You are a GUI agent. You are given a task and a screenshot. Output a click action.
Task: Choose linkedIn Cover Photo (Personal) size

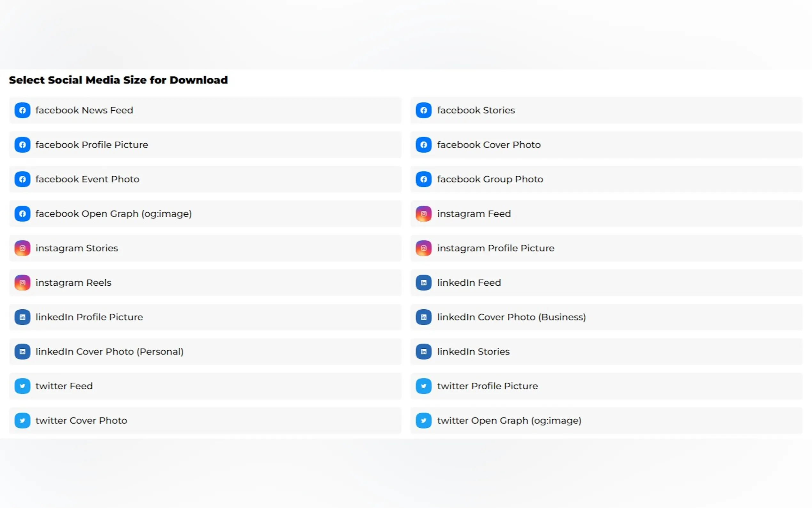point(109,352)
